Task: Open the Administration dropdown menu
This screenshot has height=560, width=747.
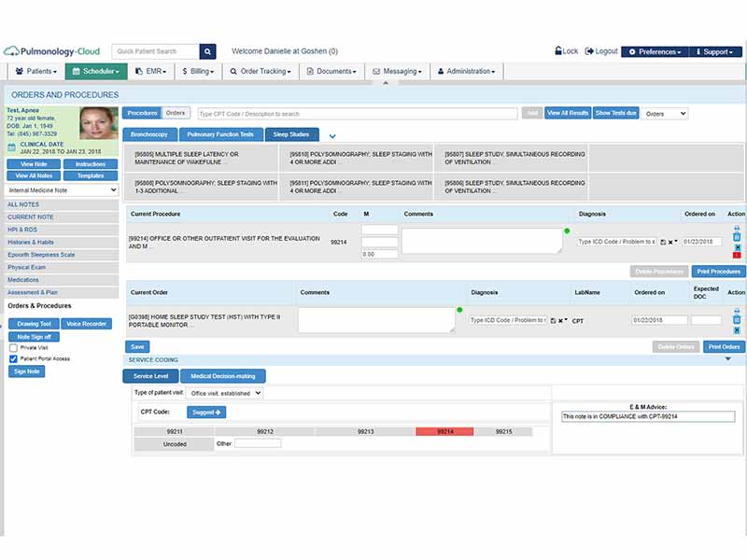Action: point(466,72)
